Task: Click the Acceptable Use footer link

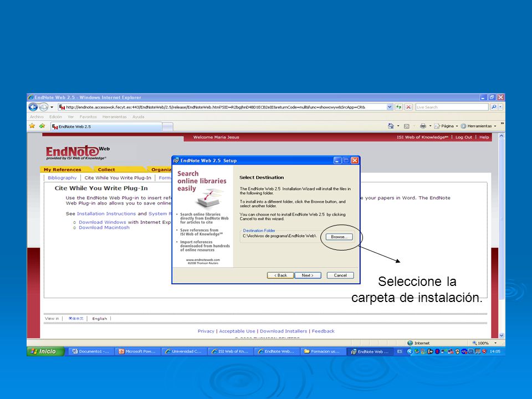Action: coord(237,331)
